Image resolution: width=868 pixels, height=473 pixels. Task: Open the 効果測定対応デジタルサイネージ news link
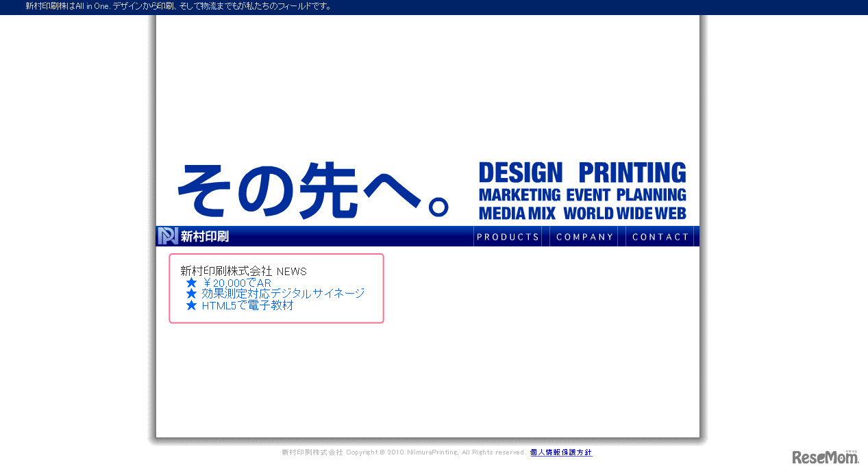click(283, 294)
